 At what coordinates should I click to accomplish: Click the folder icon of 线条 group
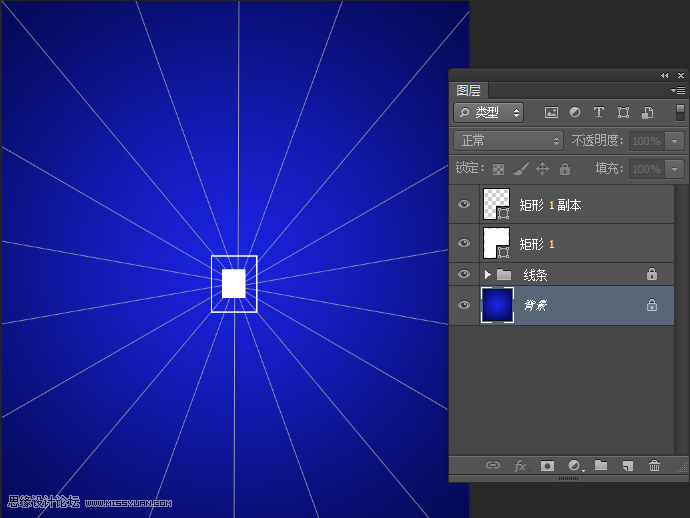(x=504, y=275)
